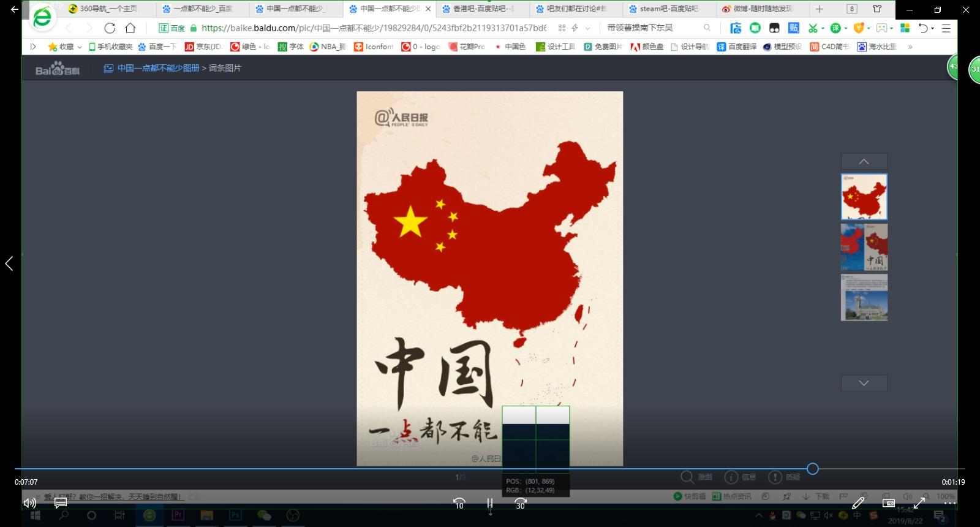The height and width of the screenshot is (527, 980).
Task: Open a new browser tab
Action: coord(820,9)
